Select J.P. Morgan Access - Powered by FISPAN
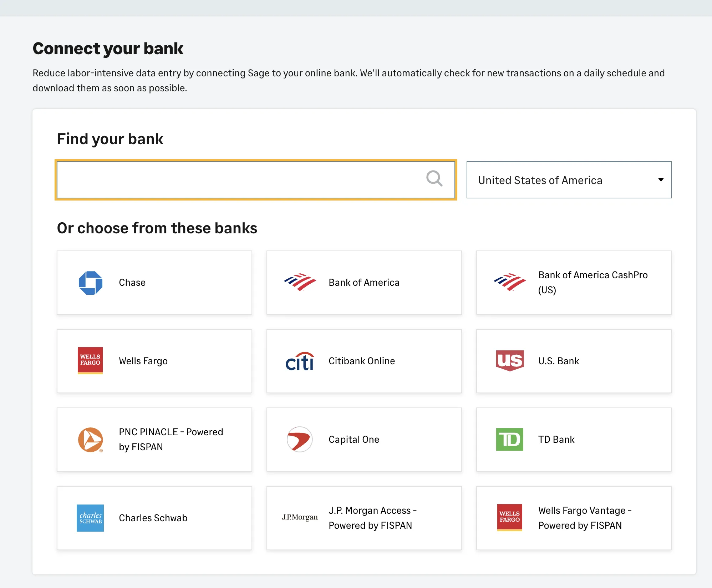 [x=364, y=518]
